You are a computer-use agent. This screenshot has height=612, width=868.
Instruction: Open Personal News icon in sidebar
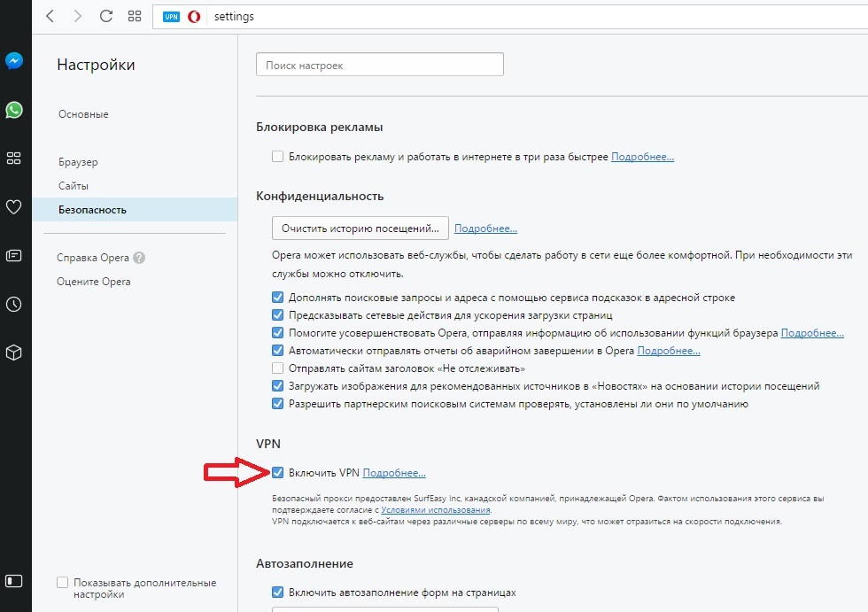(14, 256)
